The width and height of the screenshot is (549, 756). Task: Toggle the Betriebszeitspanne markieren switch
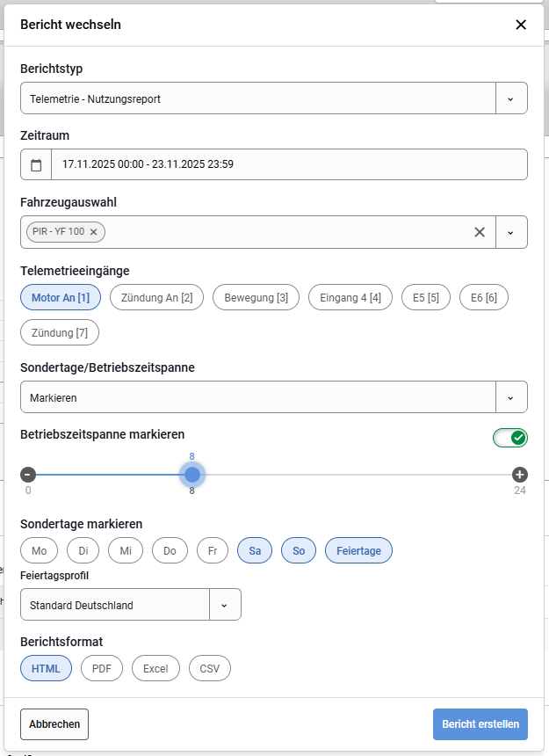510,437
